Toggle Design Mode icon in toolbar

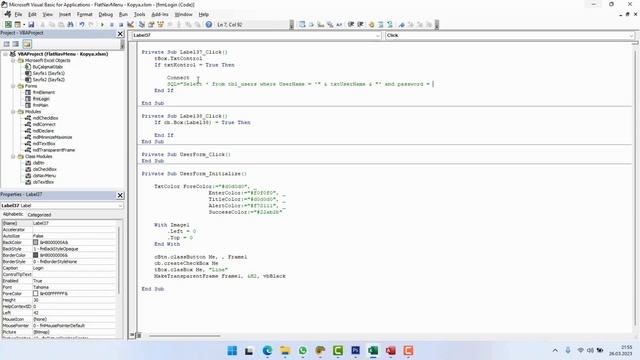(131, 24)
